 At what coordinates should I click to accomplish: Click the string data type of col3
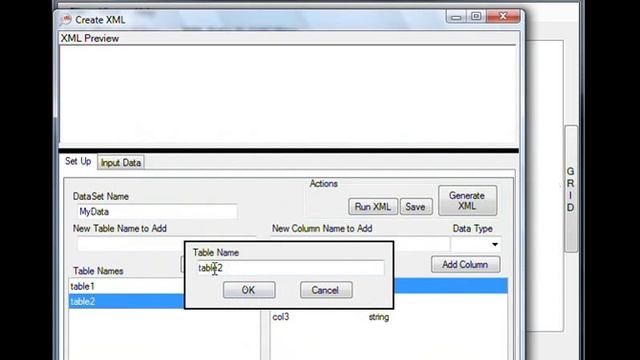(x=379, y=317)
